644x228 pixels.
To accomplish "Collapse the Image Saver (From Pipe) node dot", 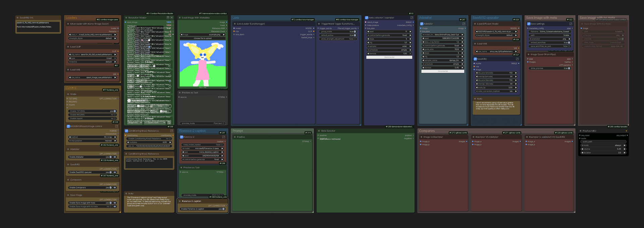I will (528, 54).
